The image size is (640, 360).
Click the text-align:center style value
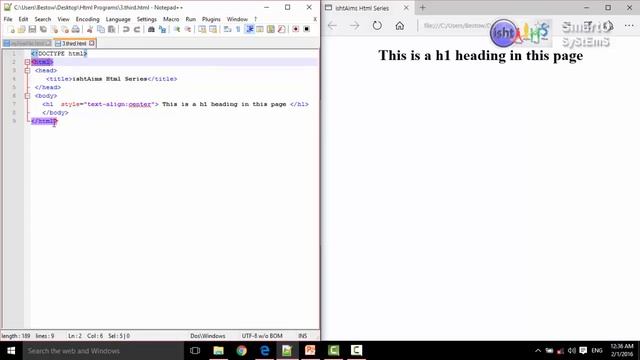[119, 104]
